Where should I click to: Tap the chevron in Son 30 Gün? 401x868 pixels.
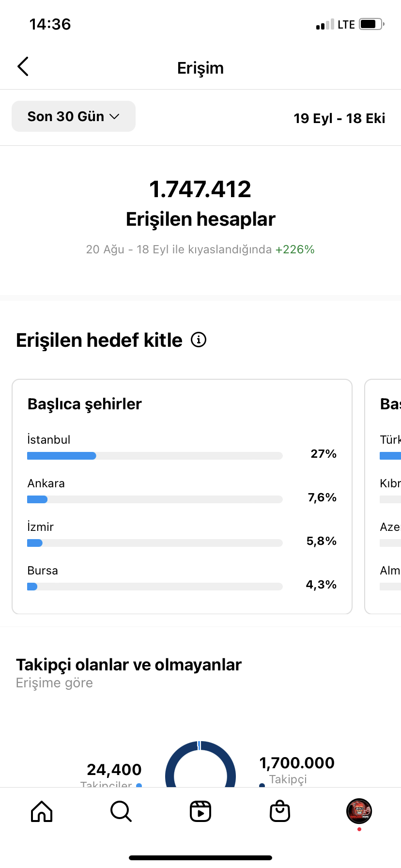(114, 117)
